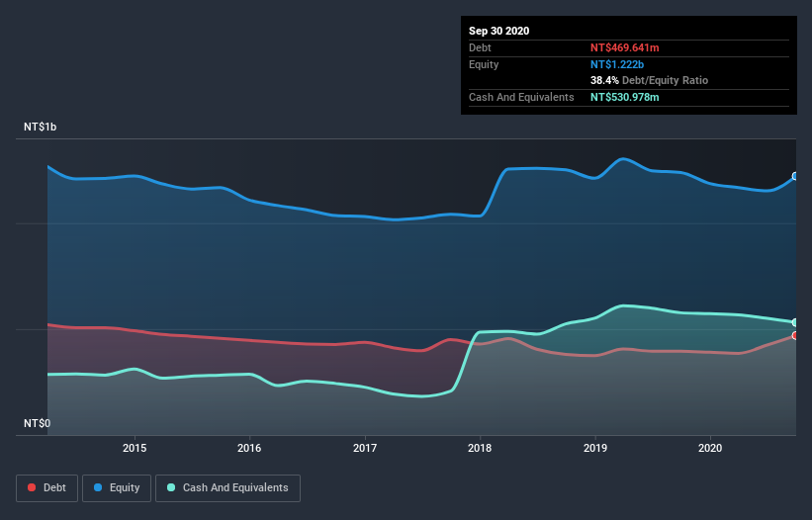This screenshot has height=520, width=812.
Task: Click the NT$0 y-axis label
Action: 38,423
